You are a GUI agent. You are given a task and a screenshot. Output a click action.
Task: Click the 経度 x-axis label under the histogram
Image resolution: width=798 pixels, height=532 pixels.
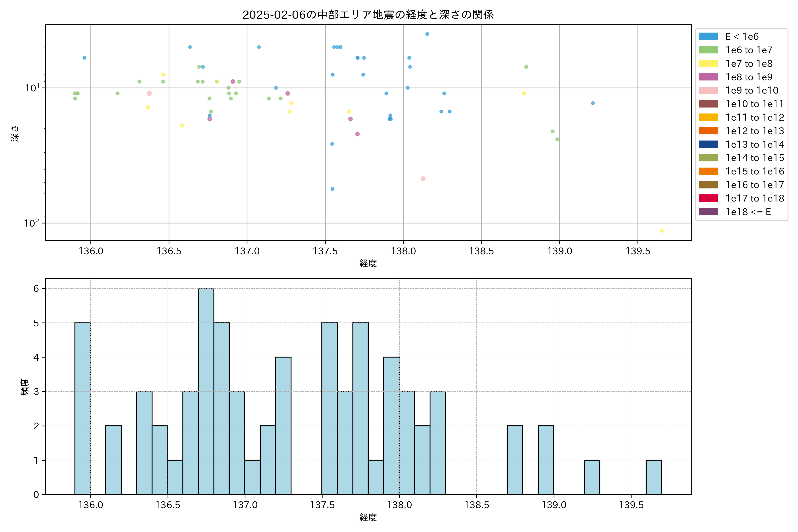pos(368,517)
